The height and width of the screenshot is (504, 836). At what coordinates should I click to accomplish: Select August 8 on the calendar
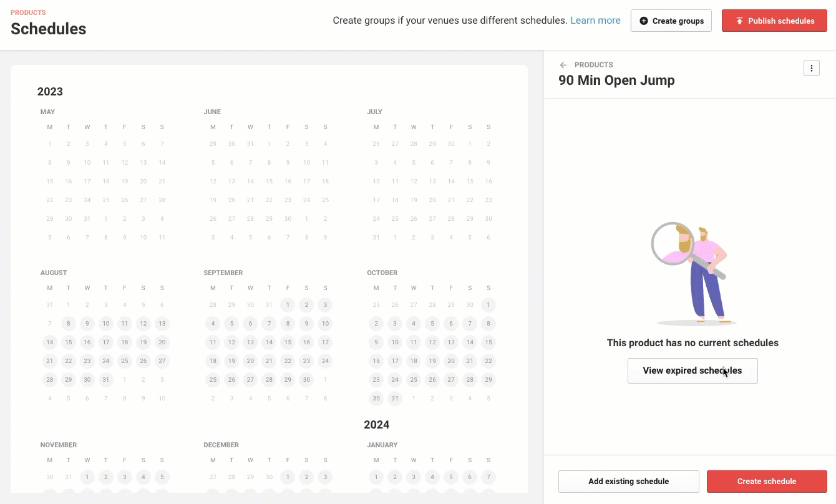[x=69, y=324]
